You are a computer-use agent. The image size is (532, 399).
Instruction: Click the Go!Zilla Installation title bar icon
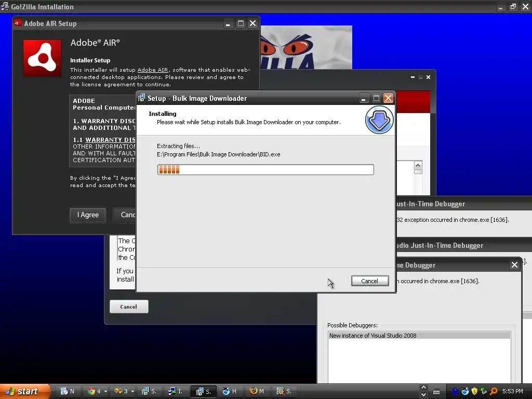[x=5, y=6]
